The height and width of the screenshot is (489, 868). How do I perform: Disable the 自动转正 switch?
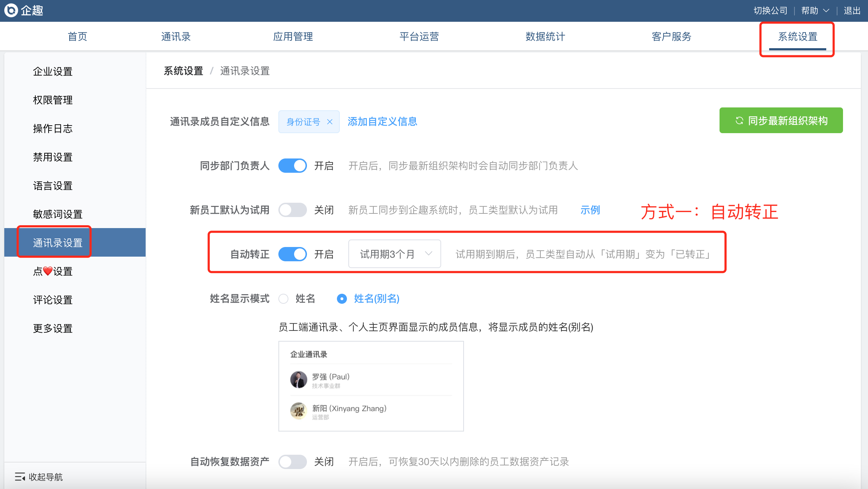coord(292,254)
